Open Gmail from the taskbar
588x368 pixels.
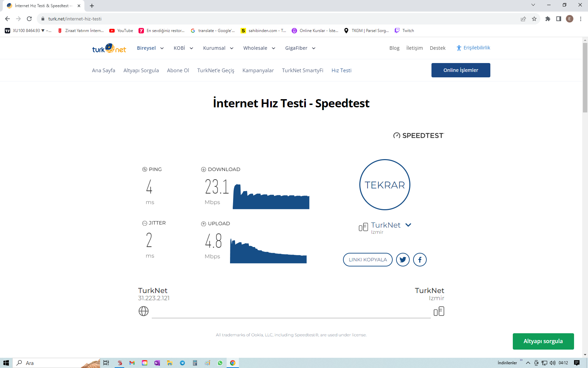(132, 363)
